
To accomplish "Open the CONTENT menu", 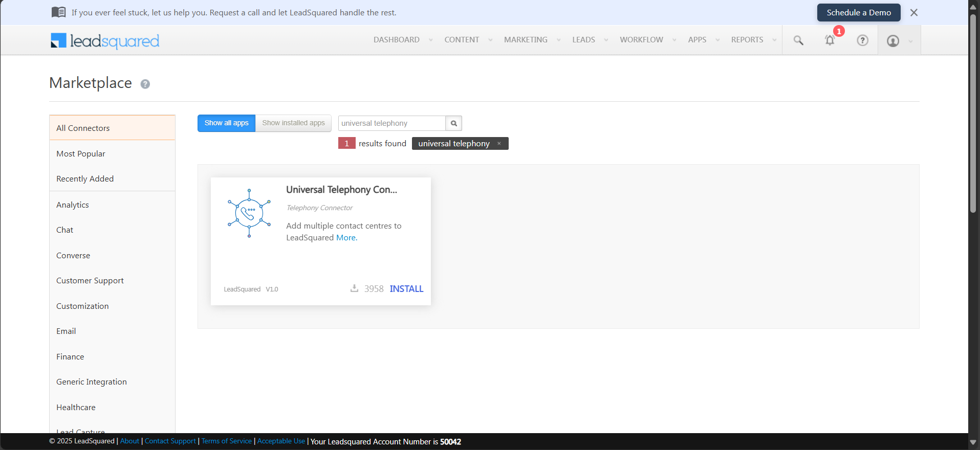I will point(462,40).
